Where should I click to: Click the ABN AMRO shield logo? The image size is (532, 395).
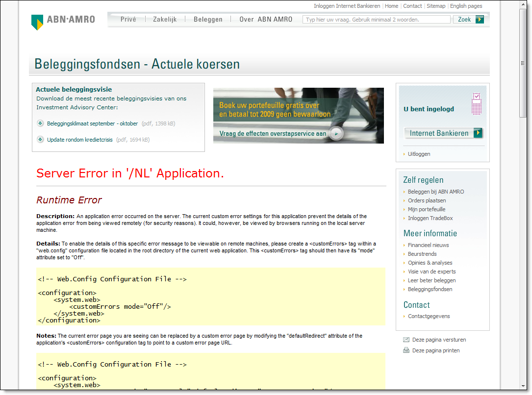pyautogui.click(x=37, y=22)
